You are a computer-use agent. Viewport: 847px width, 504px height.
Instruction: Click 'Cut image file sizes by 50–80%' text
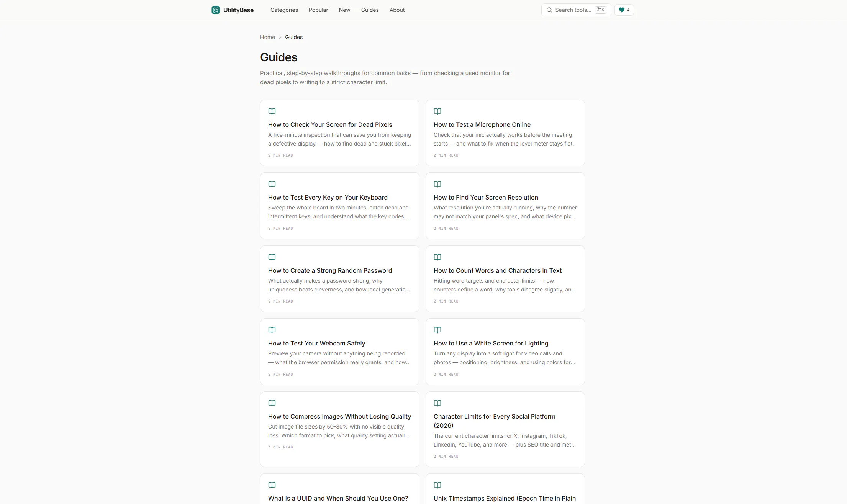[339, 431]
